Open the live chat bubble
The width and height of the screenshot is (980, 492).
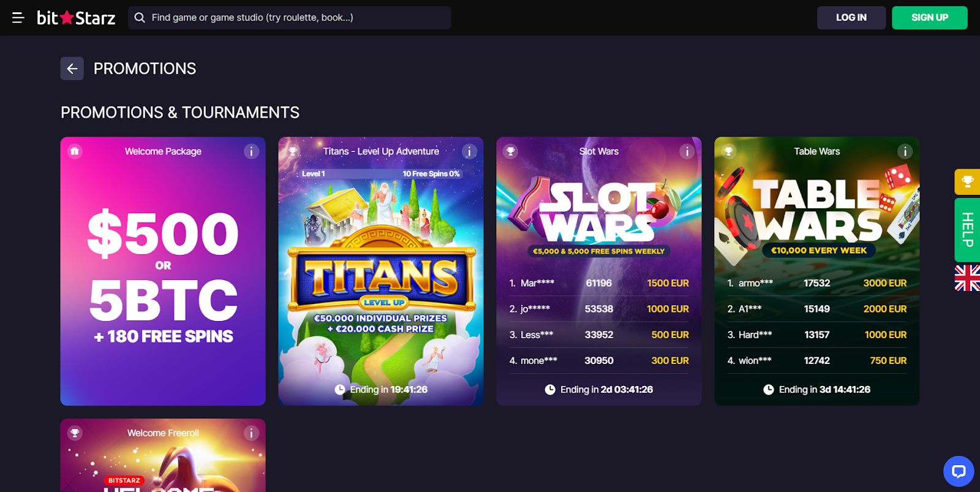click(959, 471)
